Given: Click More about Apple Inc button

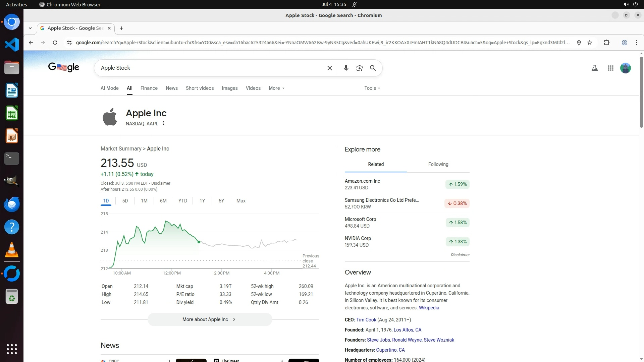Looking at the screenshot, I should (210, 319).
